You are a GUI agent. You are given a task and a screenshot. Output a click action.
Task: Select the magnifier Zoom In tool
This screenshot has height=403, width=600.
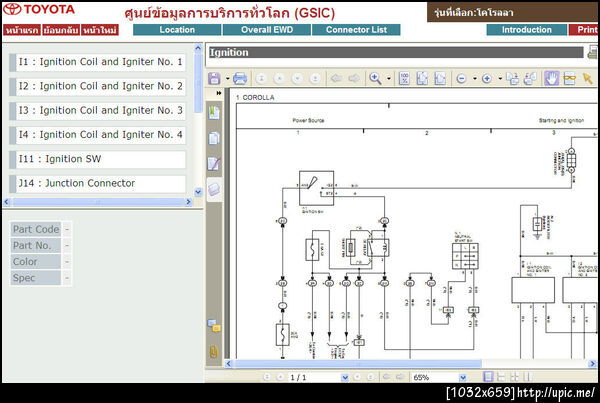coord(375,78)
